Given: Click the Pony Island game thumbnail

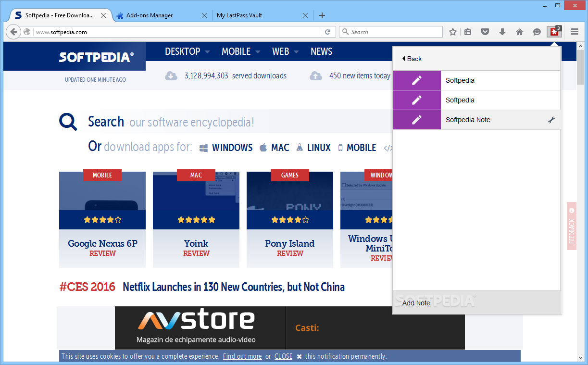Looking at the screenshot, I should click(290, 191).
